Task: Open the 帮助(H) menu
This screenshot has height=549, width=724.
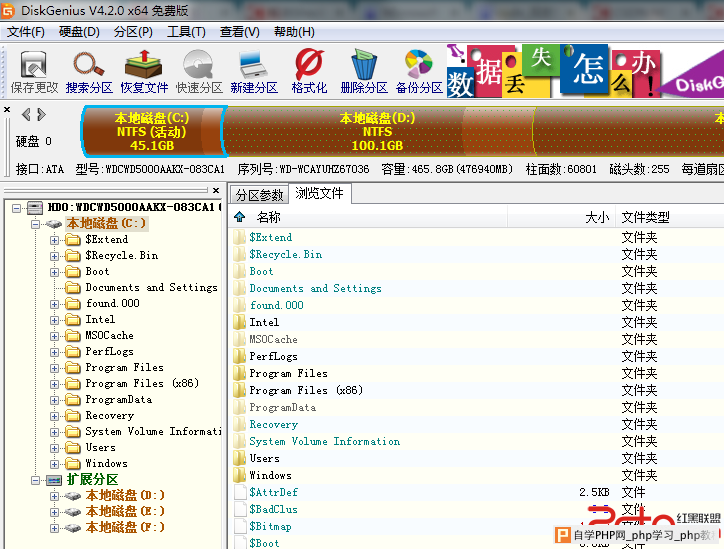Action: (294, 32)
